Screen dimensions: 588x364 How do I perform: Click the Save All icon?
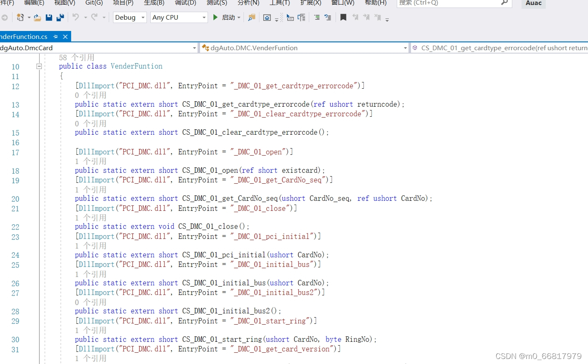click(60, 17)
